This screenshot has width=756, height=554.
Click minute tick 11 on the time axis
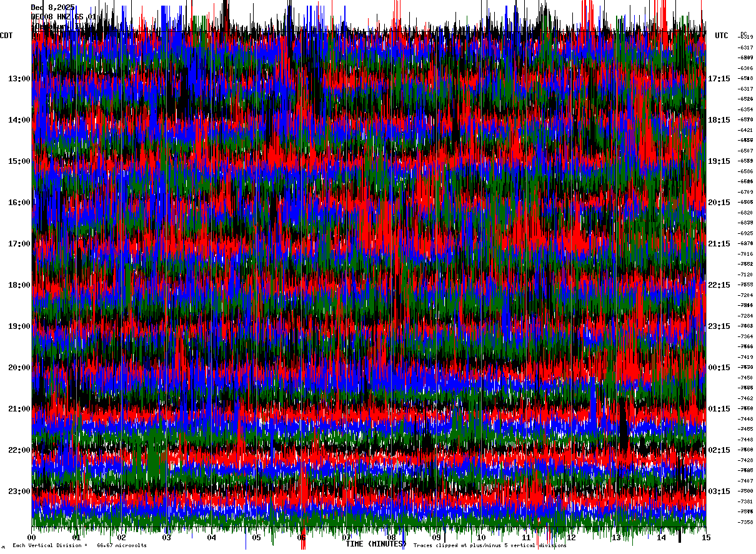[x=526, y=538]
